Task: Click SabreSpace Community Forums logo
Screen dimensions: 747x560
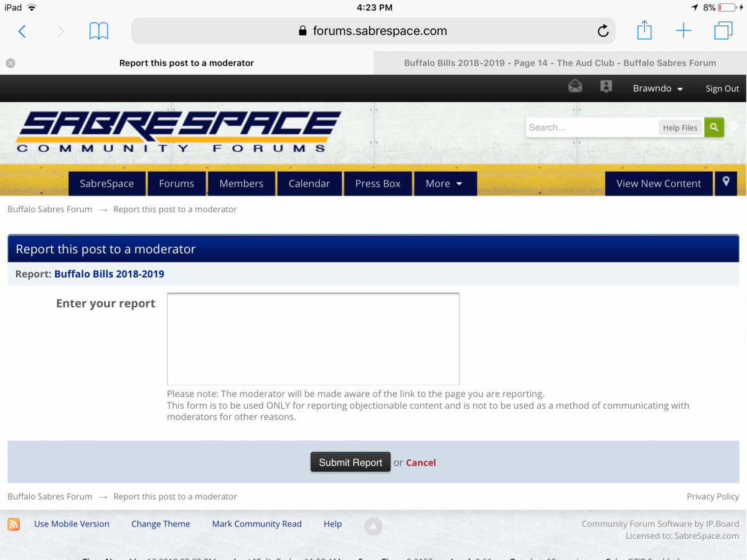Action: point(178,132)
